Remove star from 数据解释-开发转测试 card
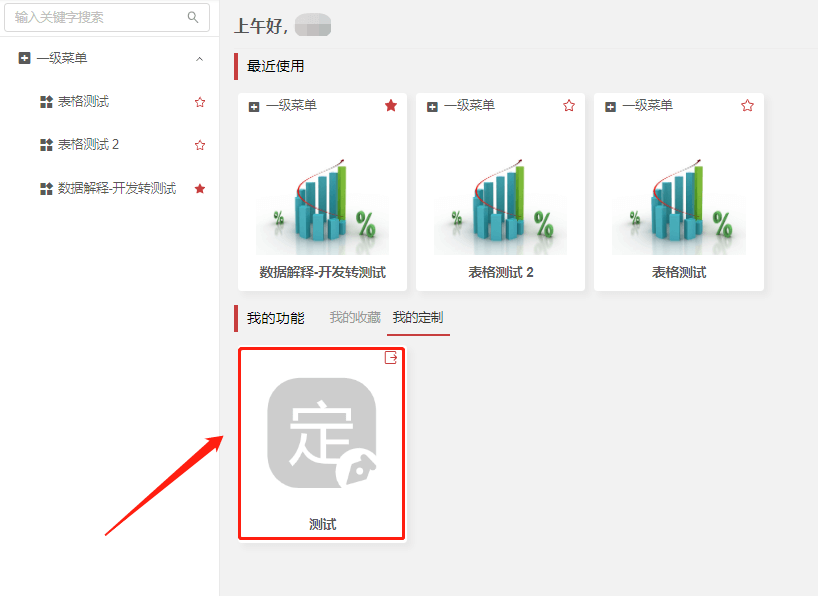The image size is (818, 596). (x=391, y=106)
